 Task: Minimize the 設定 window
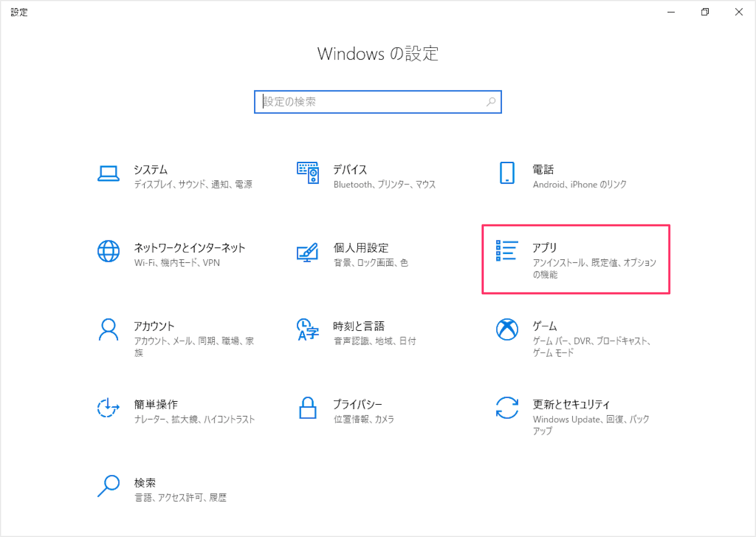tap(671, 12)
